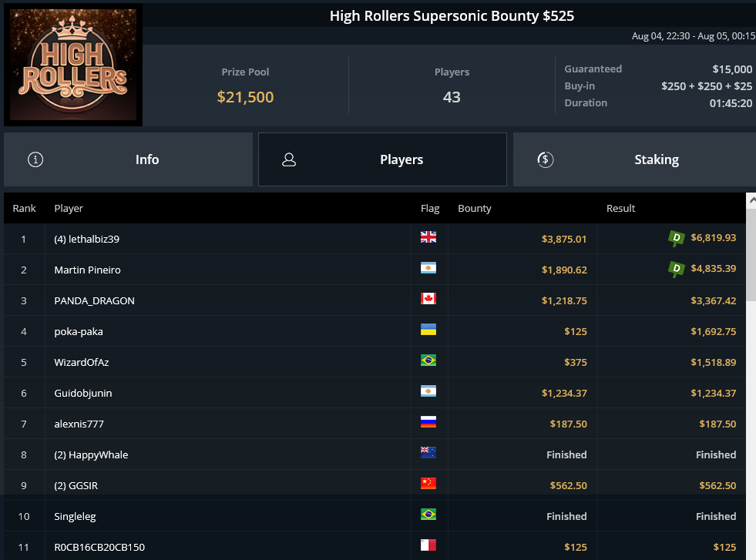Click the Ukraine flag for poka-paka
This screenshot has height=560, width=756.
point(428,330)
